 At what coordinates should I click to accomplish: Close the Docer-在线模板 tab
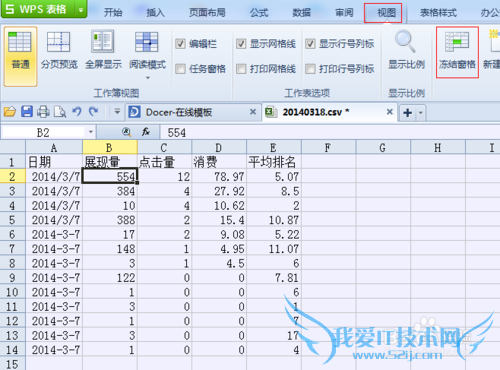(x=253, y=112)
